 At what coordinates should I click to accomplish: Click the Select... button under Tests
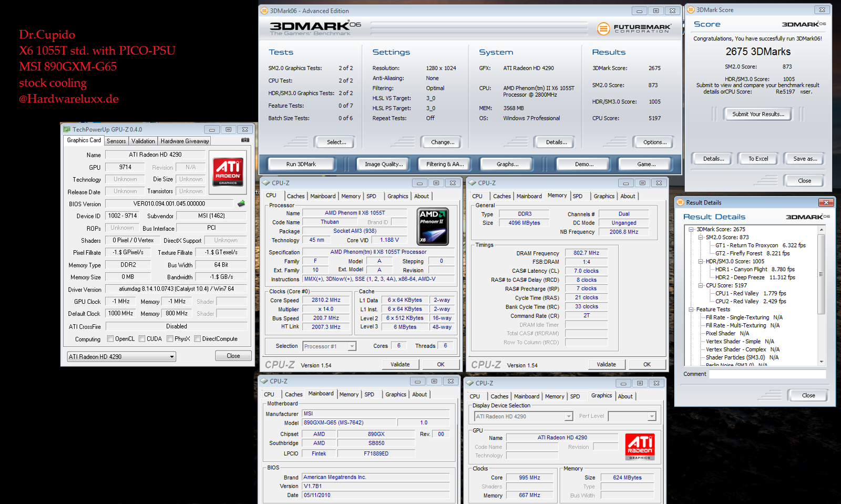[336, 142]
